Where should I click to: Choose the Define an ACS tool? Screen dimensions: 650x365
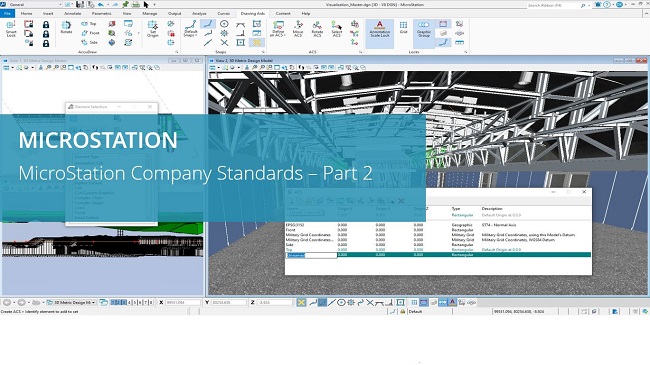click(x=278, y=29)
